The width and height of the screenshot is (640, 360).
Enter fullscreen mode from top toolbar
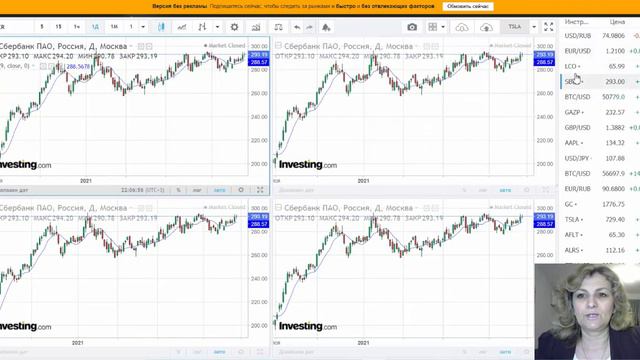[x=549, y=27]
